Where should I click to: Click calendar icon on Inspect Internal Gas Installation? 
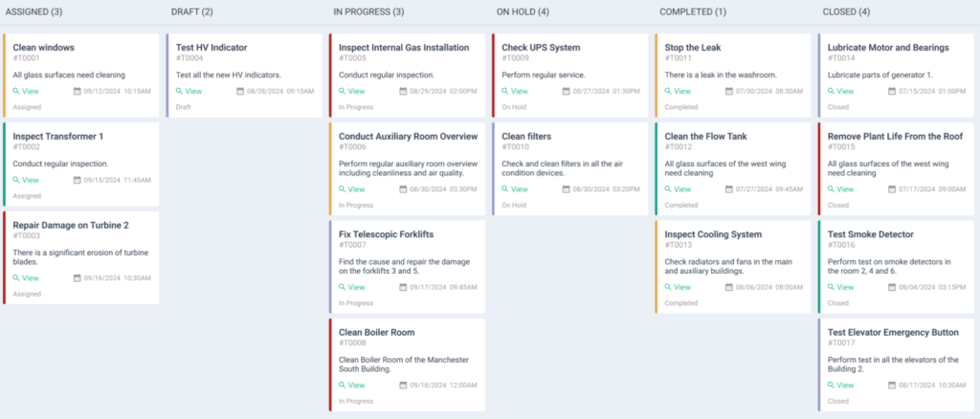[404, 91]
